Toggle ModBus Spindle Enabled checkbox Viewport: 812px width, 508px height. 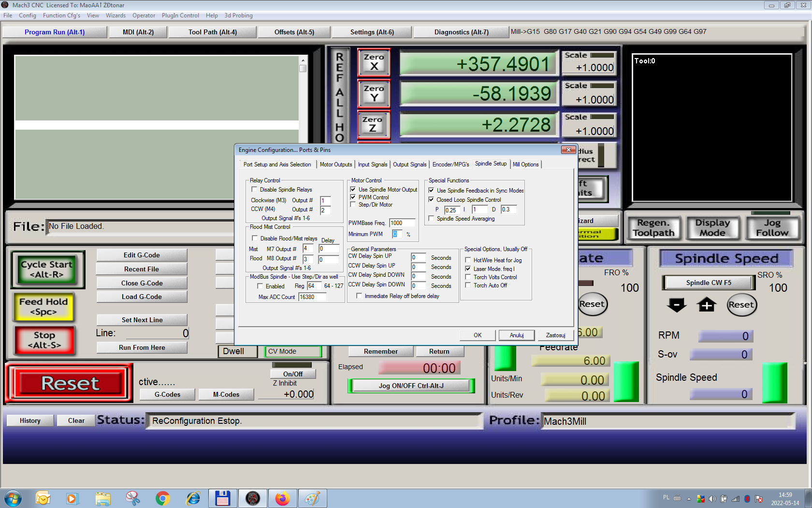[x=260, y=286]
